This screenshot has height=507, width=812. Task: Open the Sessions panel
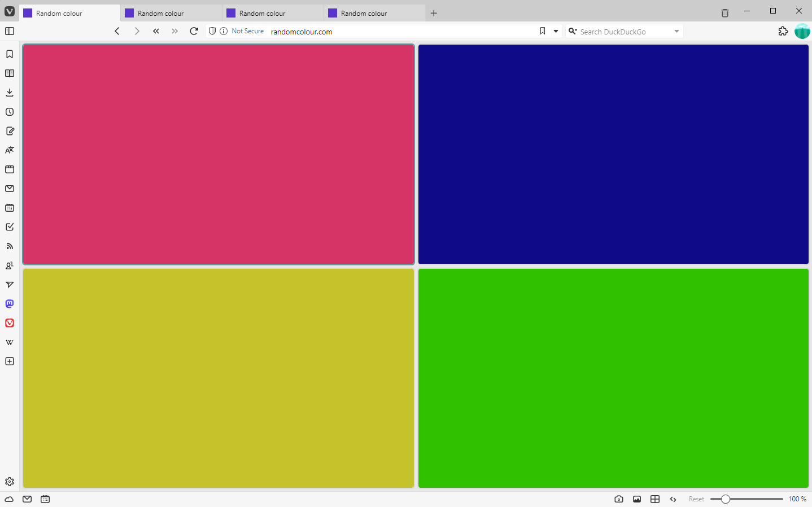pos(10,285)
